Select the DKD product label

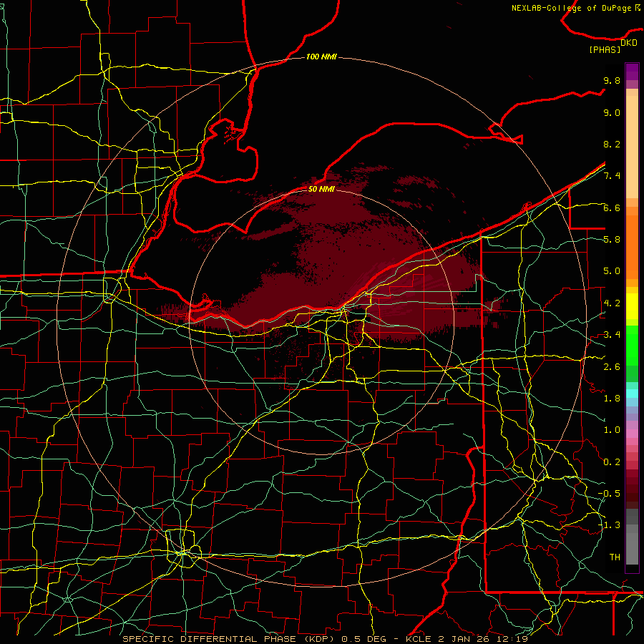(x=629, y=43)
